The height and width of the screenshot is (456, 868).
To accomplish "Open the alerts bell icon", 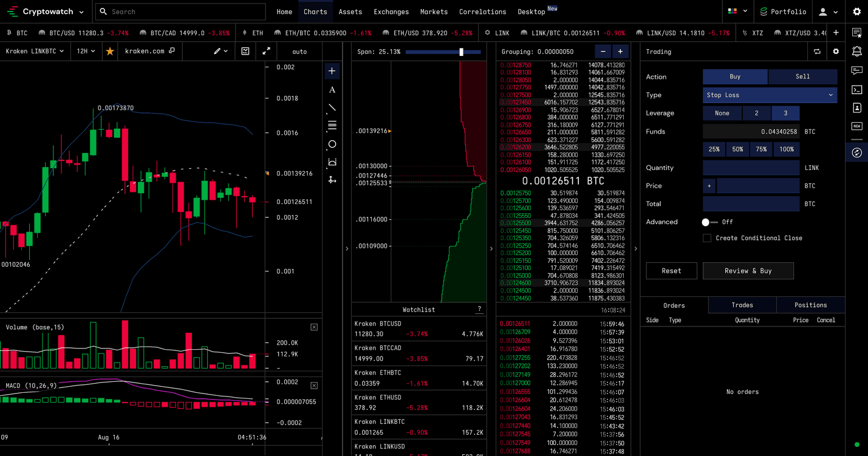I will click(857, 52).
